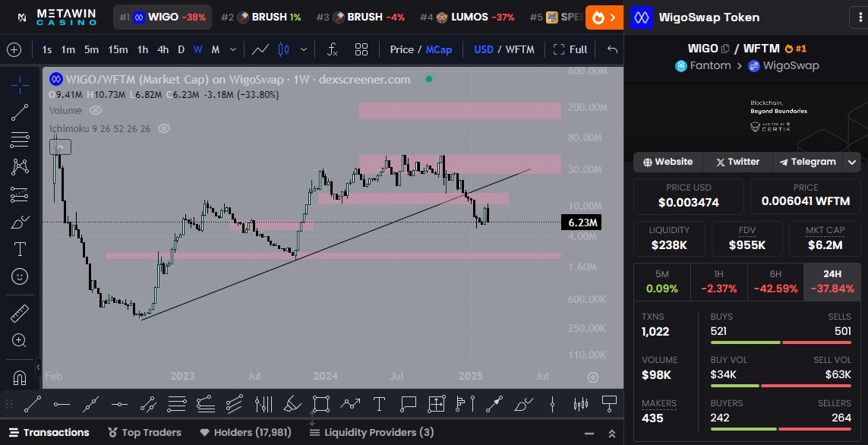
Task: Select the arrow tool in bottom toolbar
Action: [494, 405]
